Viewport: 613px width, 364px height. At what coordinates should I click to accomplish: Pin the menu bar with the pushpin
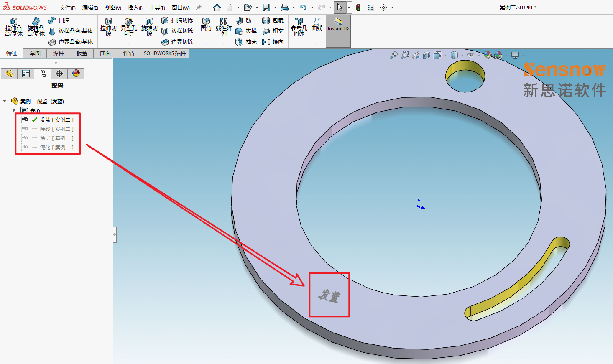click(199, 8)
